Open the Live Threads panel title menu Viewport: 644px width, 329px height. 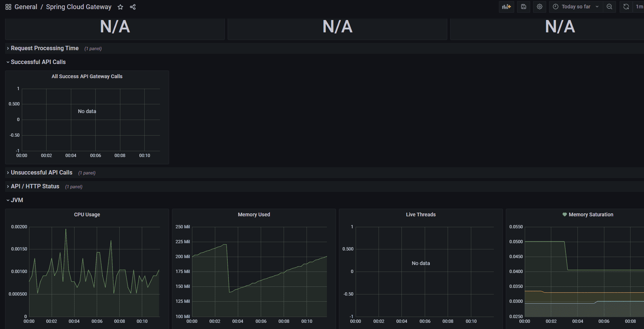pyautogui.click(x=421, y=214)
